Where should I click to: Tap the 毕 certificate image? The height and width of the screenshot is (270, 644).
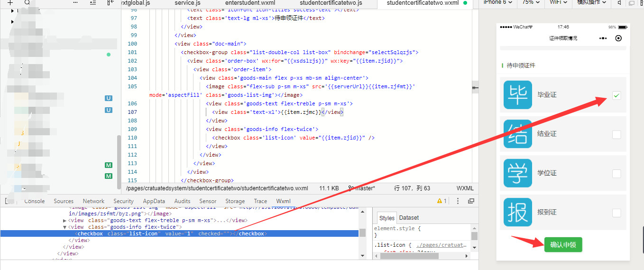coord(518,95)
